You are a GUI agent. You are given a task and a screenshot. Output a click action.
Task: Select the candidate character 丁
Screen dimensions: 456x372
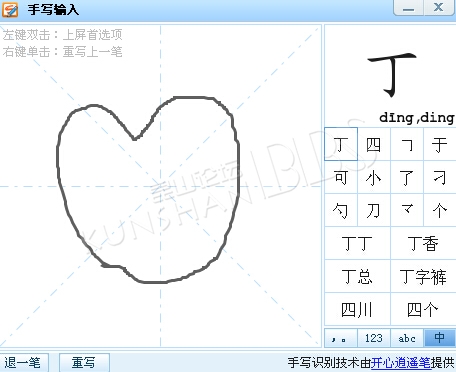coord(341,144)
